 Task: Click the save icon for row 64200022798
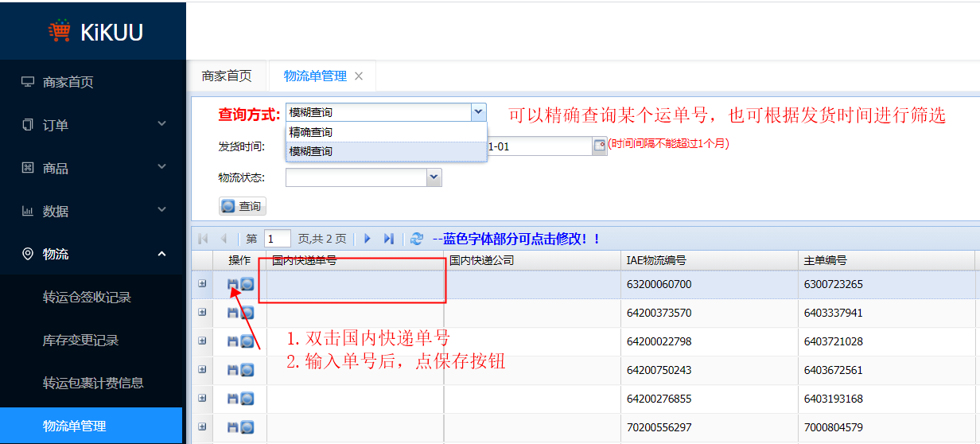[233, 341]
